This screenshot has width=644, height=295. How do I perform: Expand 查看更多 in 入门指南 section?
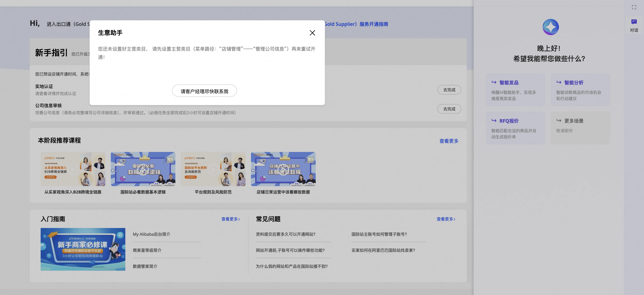point(230,219)
